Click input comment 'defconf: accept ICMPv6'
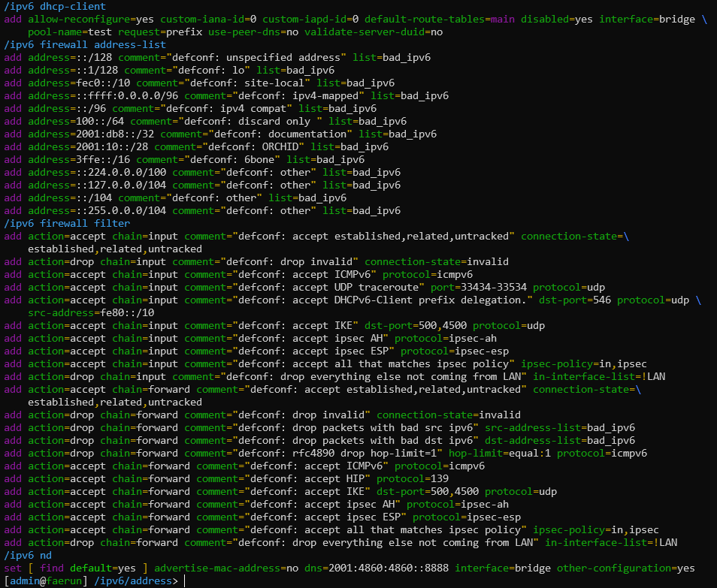Viewport: 717px width, 588px height. [304, 275]
